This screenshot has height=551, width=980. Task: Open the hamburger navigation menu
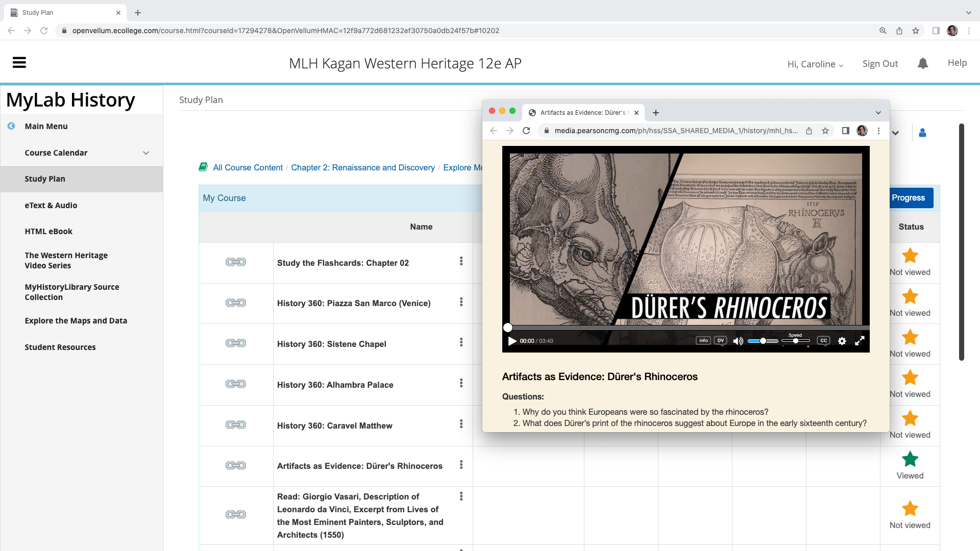19,63
